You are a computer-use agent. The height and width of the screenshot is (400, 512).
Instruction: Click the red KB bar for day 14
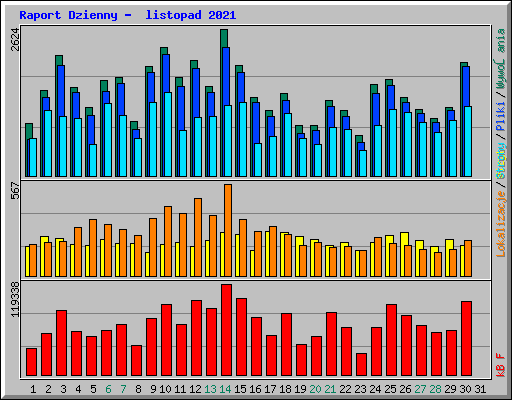point(226,330)
